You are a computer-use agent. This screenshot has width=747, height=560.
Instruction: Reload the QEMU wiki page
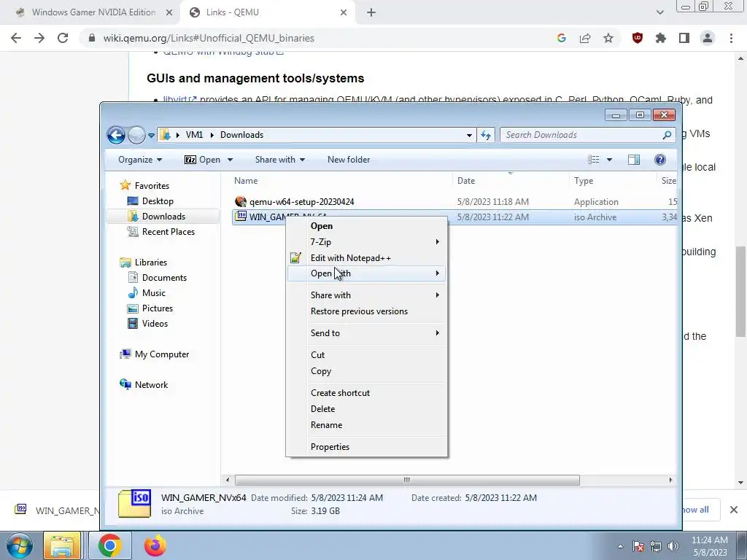click(63, 38)
